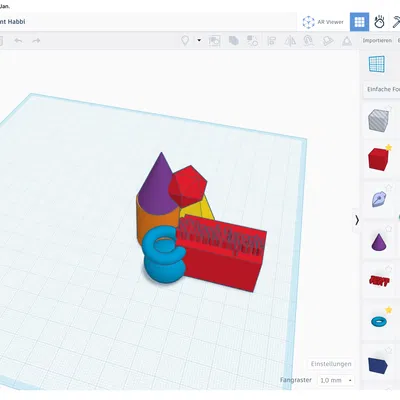400x400 pixels.
Task: Favorite the text shape star
Action: pyautogui.click(x=389, y=269)
